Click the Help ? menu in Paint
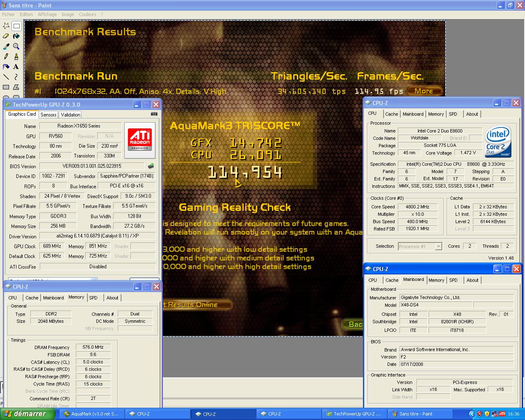 pos(102,14)
